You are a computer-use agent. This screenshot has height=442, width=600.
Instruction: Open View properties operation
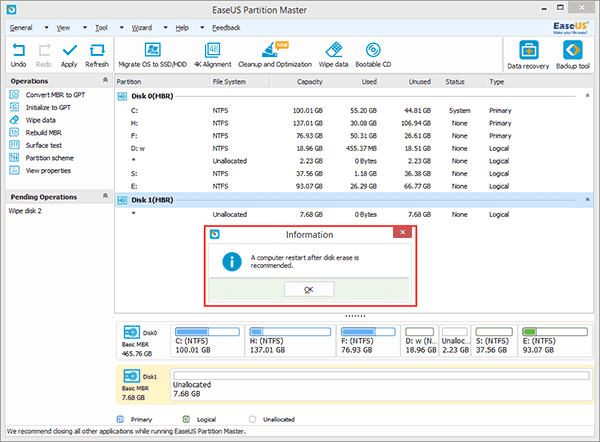click(48, 171)
